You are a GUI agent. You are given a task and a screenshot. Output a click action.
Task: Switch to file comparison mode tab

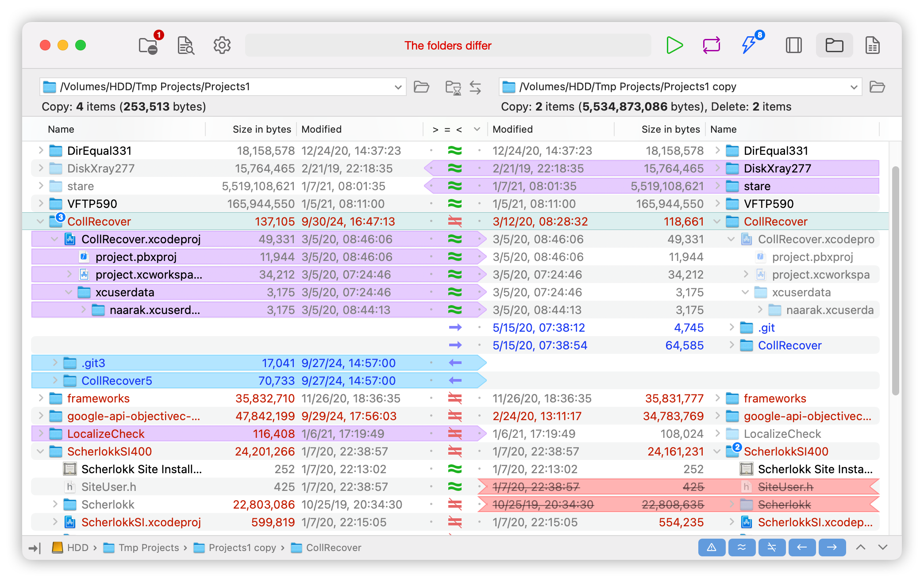tap(872, 46)
